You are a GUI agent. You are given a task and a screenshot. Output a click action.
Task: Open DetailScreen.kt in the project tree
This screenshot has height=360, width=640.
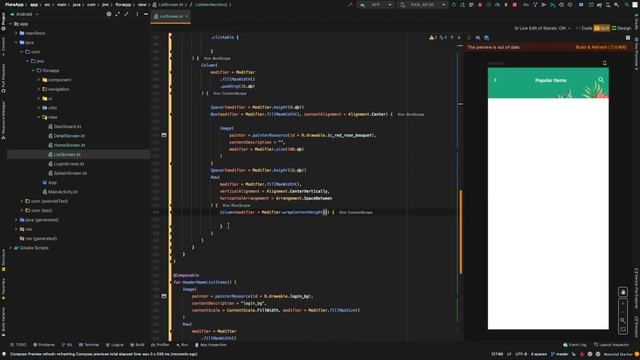pos(69,136)
